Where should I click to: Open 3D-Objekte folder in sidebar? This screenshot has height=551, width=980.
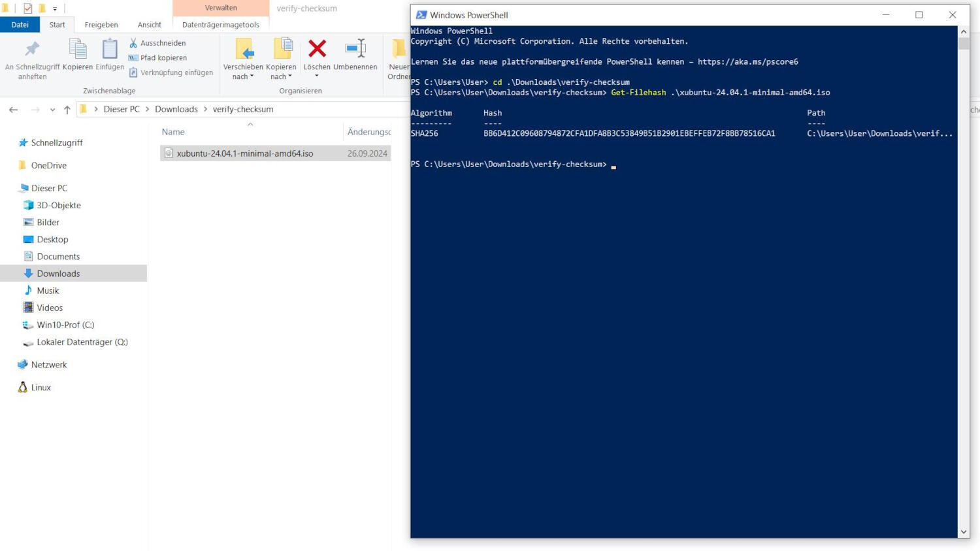(59, 205)
